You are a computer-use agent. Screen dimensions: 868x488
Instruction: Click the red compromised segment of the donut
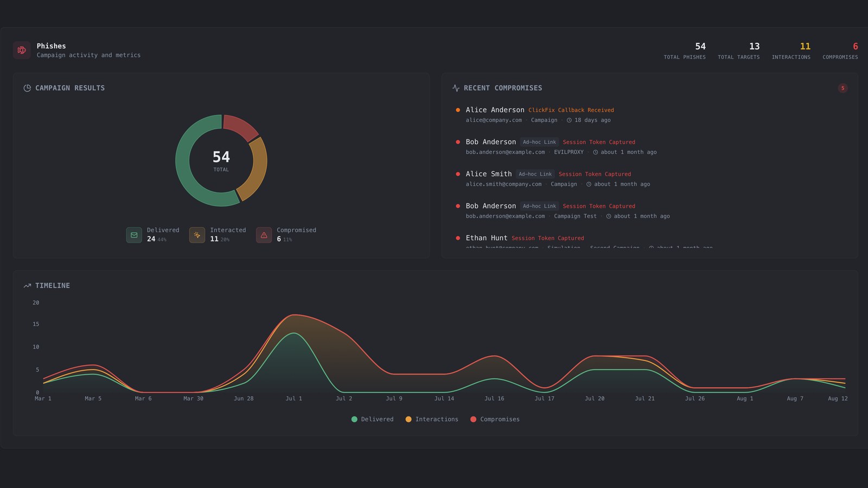pos(240,127)
